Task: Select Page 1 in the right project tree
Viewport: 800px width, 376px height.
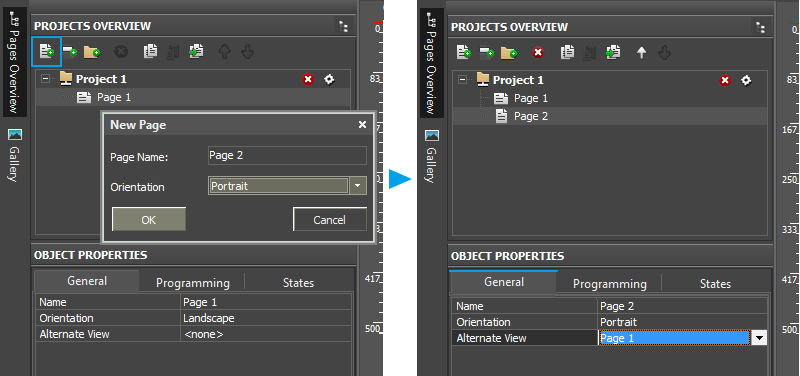Action: coord(531,98)
